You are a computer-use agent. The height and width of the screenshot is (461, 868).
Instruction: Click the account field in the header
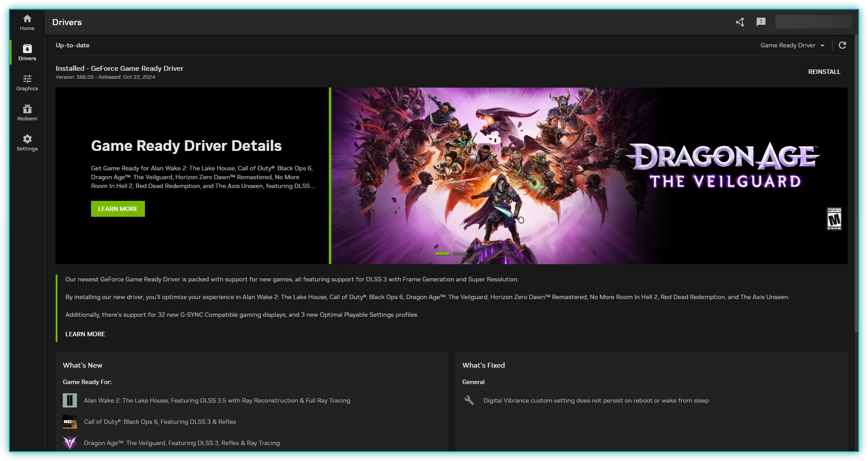click(x=814, y=22)
